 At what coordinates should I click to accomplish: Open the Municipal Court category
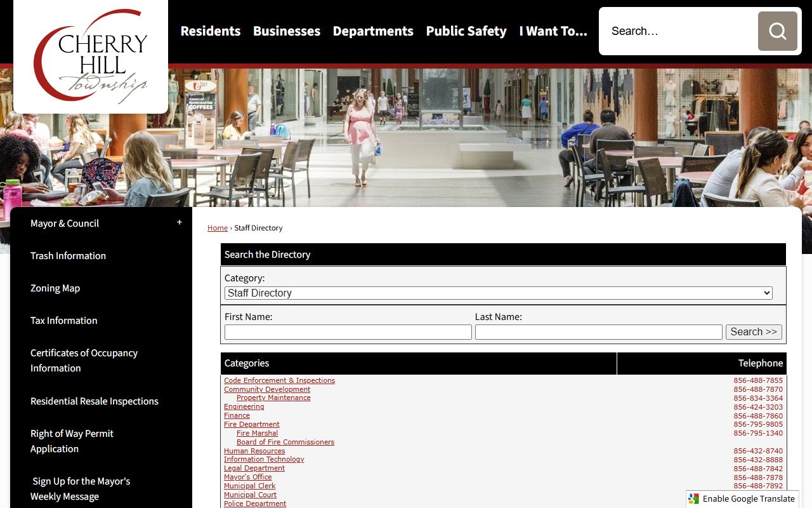point(250,495)
